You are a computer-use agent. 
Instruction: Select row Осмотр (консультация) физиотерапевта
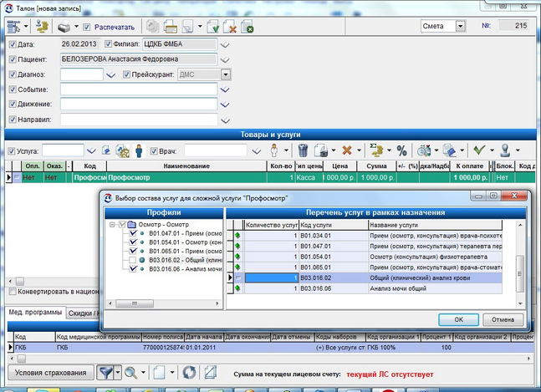(x=365, y=257)
